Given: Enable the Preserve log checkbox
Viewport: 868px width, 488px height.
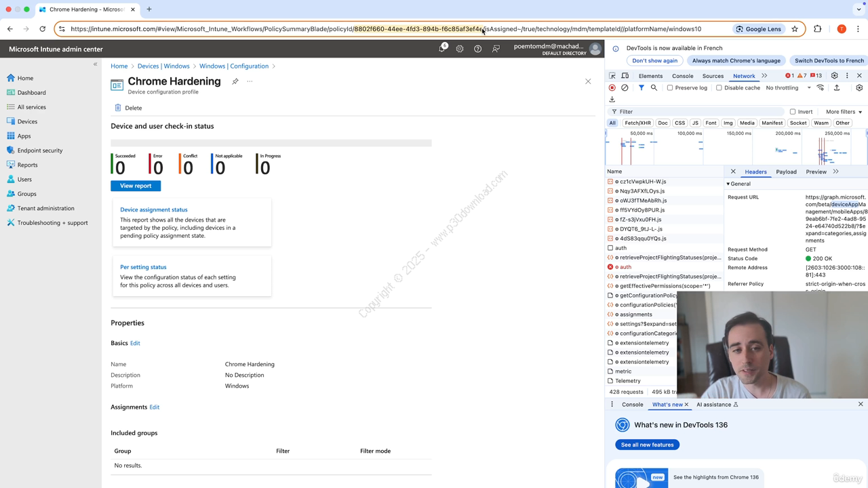Looking at the screenshot, I should tap(670, 87).
